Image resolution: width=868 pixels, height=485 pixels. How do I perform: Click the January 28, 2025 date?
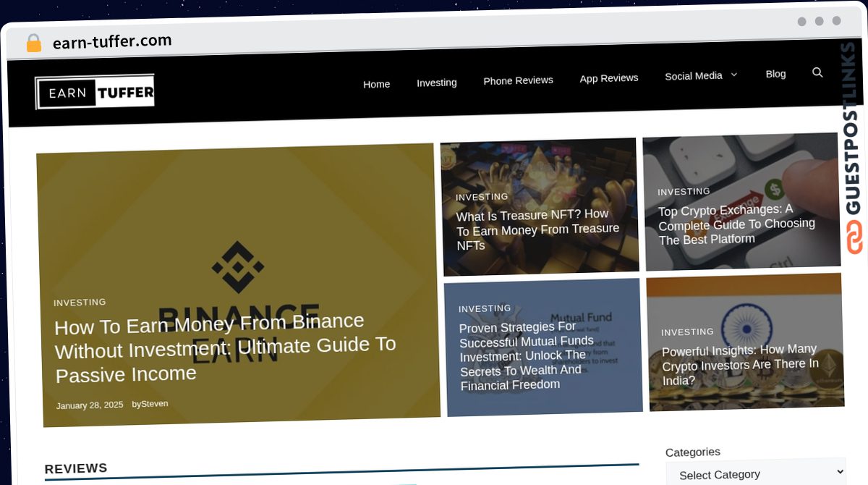point(90,405)
